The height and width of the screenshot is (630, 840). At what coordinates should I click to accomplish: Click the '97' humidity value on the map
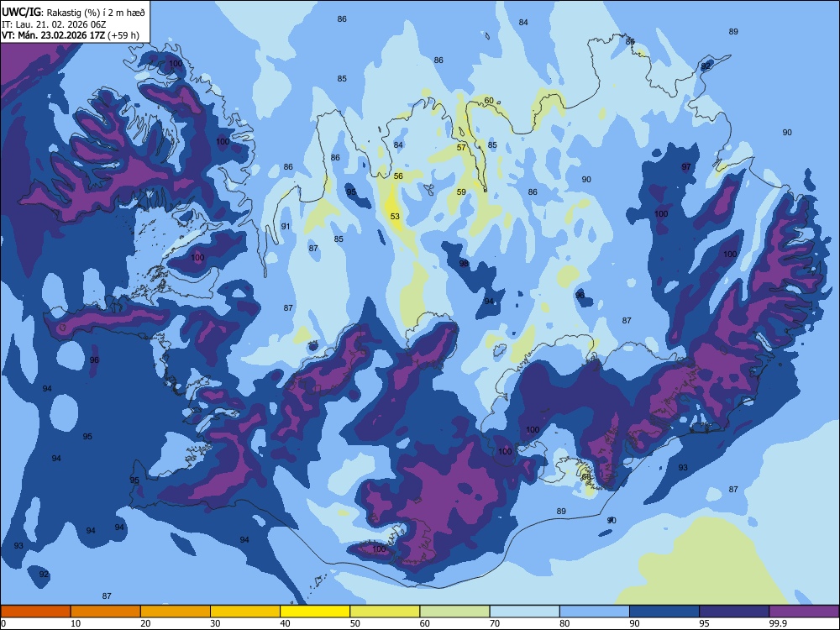click(x=686, y=166)
